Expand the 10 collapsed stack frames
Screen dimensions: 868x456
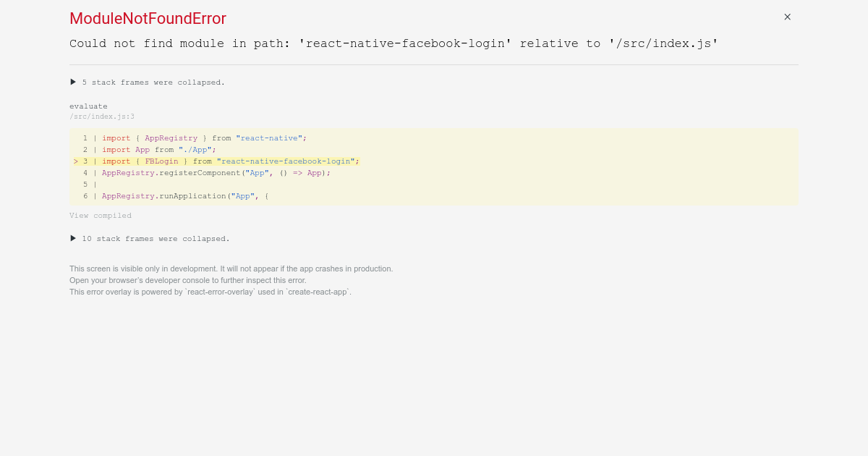pos(150,239)
